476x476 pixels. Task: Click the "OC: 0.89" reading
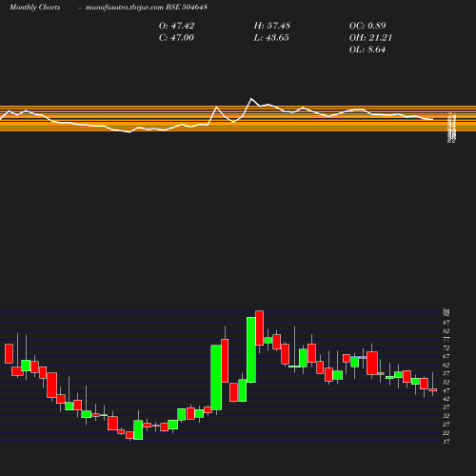click(x=367, y=26)
